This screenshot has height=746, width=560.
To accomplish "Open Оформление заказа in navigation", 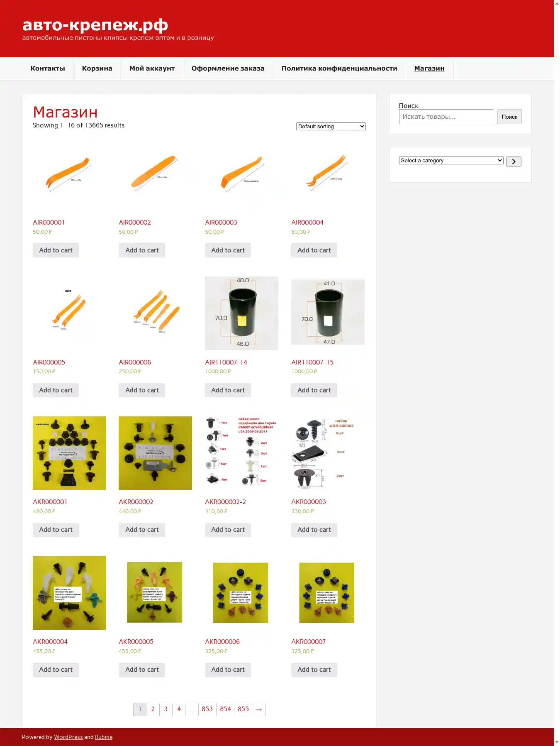I will pos(228,68).
